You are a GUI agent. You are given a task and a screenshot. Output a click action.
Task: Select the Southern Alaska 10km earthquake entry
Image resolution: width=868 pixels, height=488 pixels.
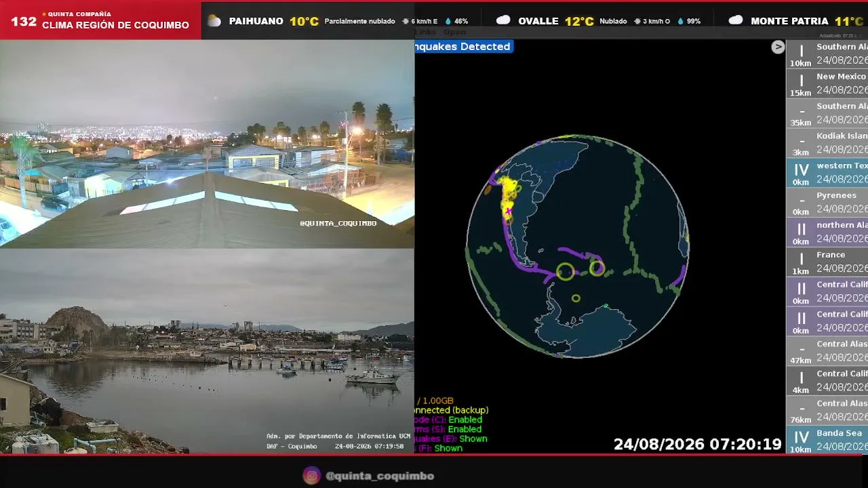click(x=827, y=54)
